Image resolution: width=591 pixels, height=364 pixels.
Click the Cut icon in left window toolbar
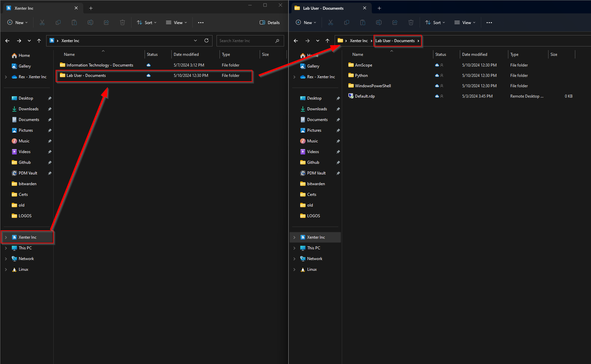point(42,22)
